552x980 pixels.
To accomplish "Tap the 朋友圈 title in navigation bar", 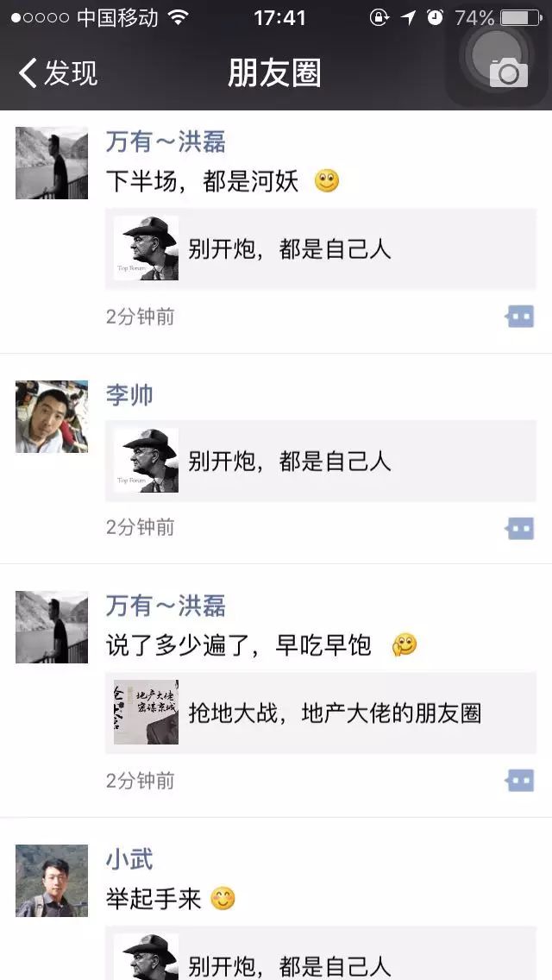I will [x=275, y=73].
